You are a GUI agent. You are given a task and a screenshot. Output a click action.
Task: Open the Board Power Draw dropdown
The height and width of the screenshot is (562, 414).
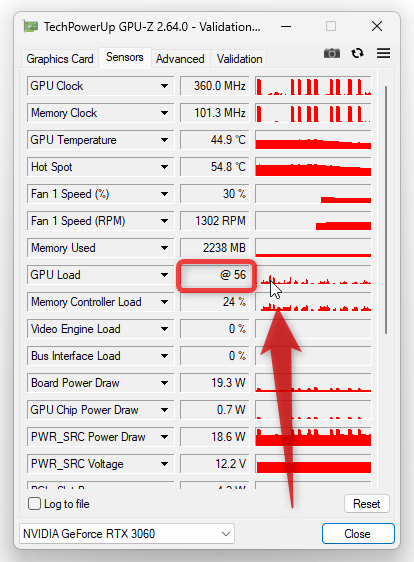coord(165,383)
